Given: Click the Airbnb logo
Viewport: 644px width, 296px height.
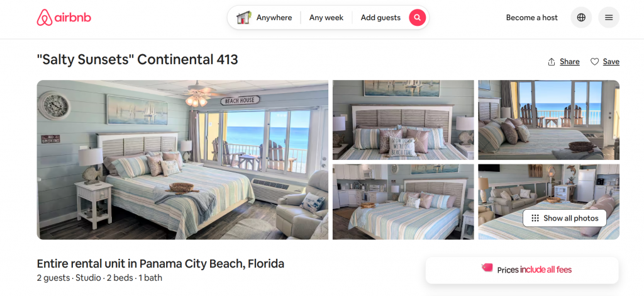Looking at the screenshot, I should pos(64,18).
